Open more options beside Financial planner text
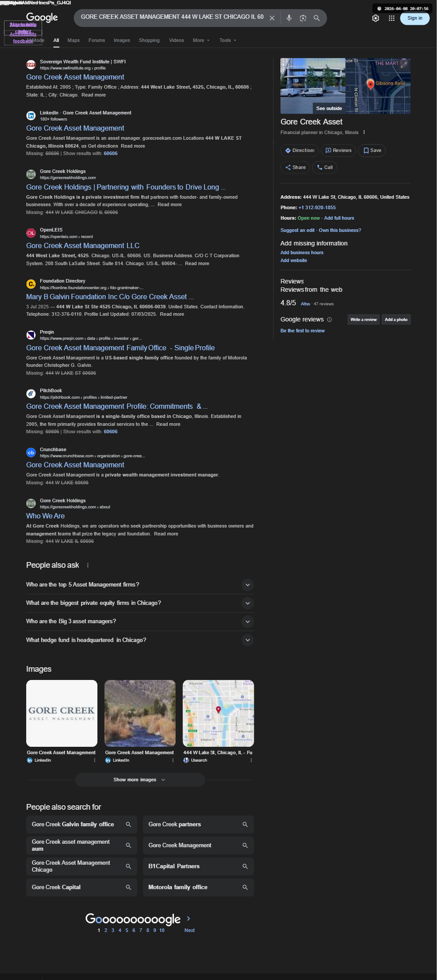This screenshot has width=442, height=980. tap(364, 132)
